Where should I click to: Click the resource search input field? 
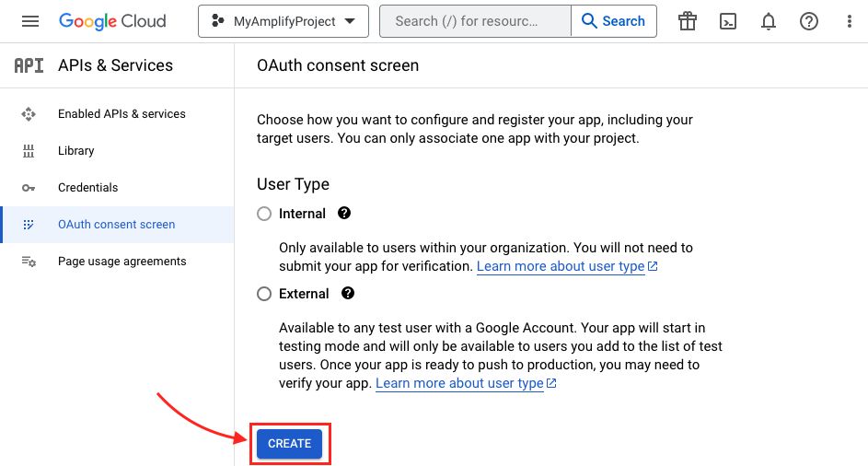(475, 21)
